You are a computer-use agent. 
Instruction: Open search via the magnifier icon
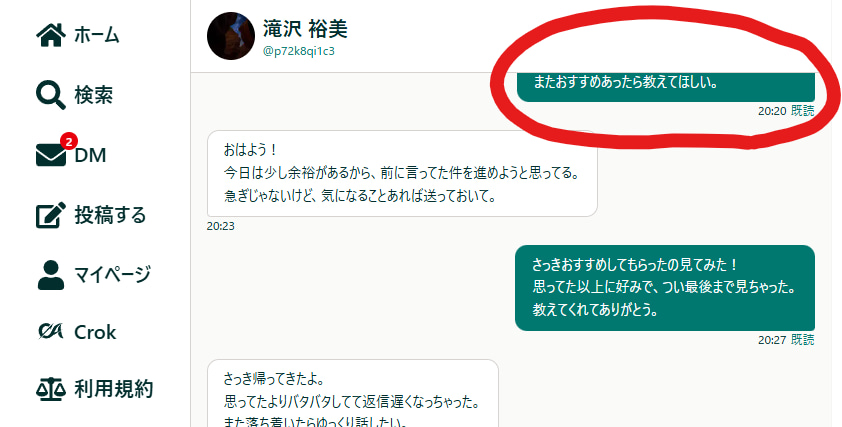[x=50, y=95]
